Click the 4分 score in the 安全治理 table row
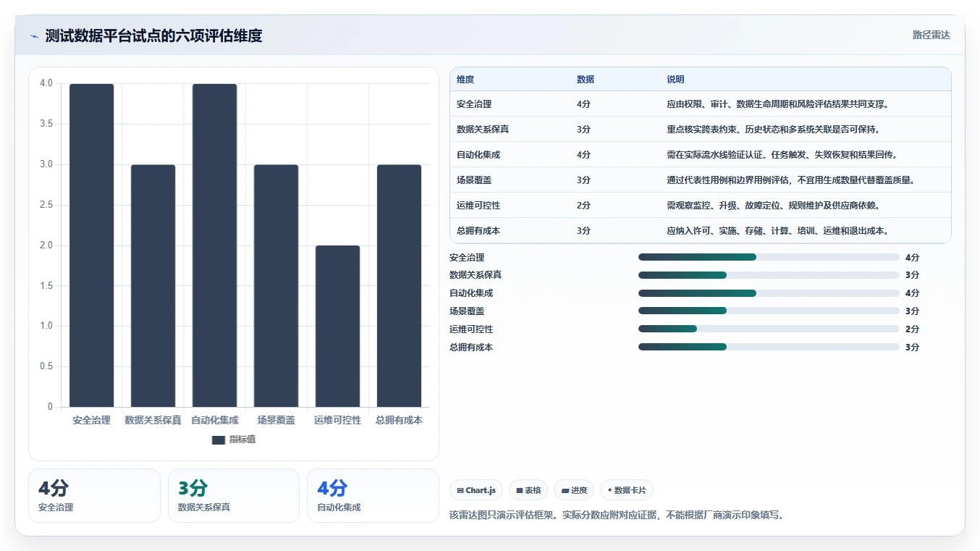The image size is (980, 551). pos(583,104)
